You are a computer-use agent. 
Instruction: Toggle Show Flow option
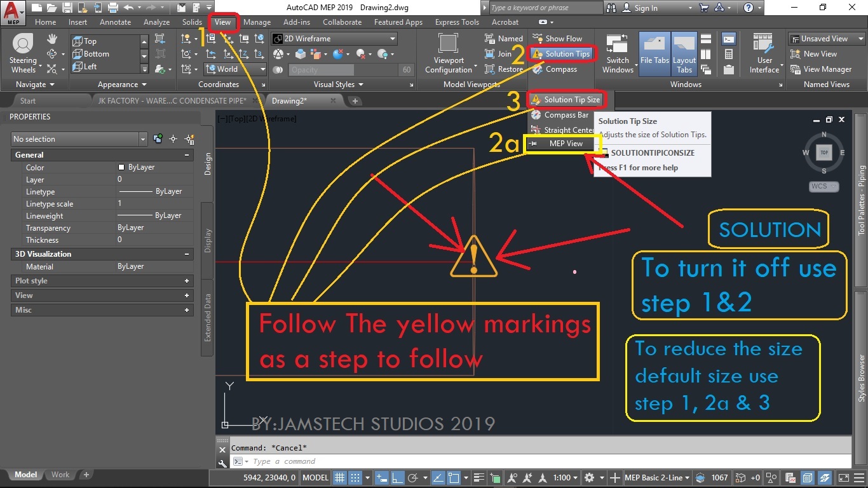click(x=557, y=39)
